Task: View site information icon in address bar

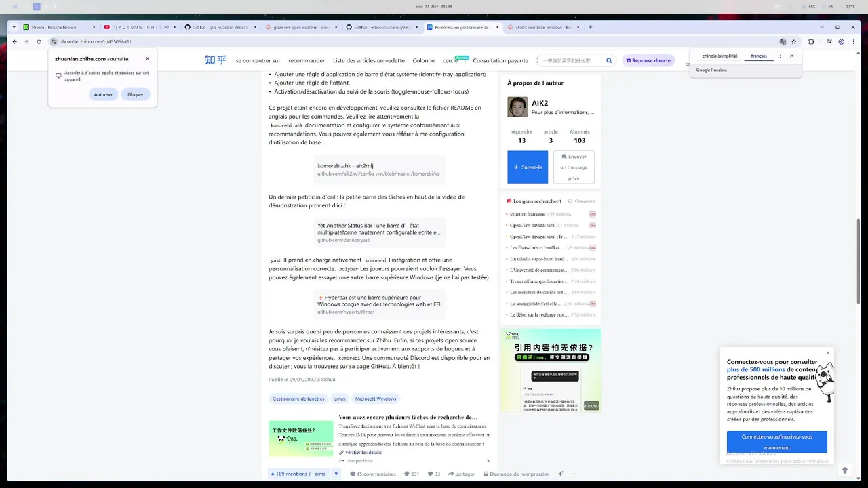Action: (x=53, y=41)
